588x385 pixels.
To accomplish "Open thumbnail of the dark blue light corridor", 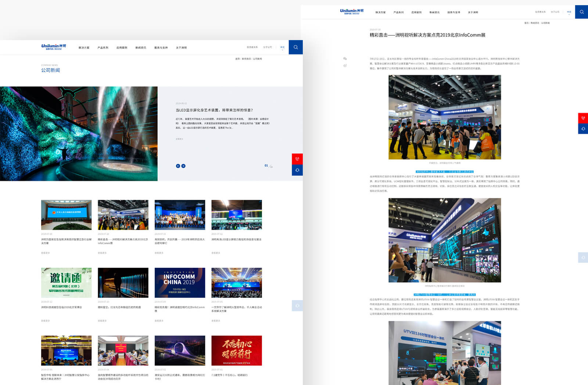I will point(123,283).
